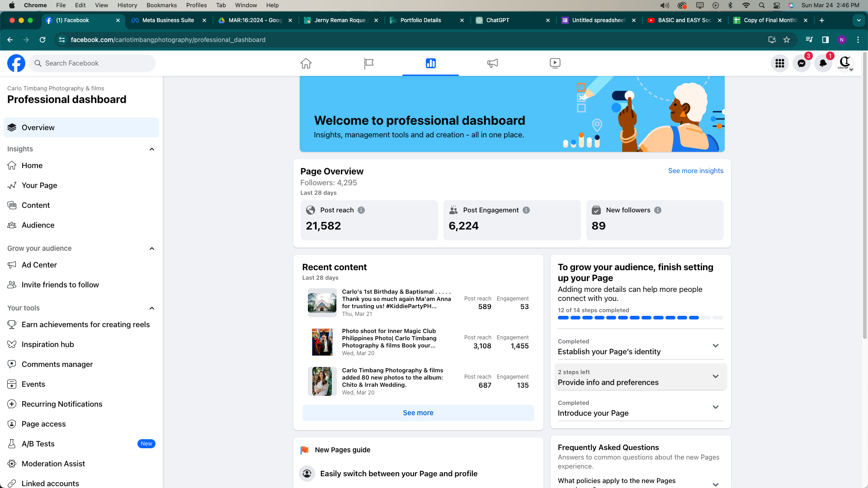Collapse the Grow your audience section

coord(152,249)
